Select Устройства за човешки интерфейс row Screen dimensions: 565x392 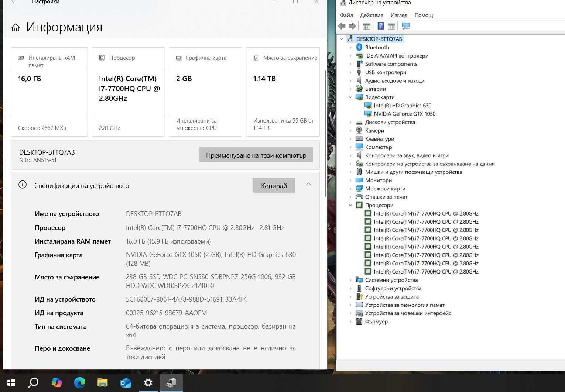[408, 313]
